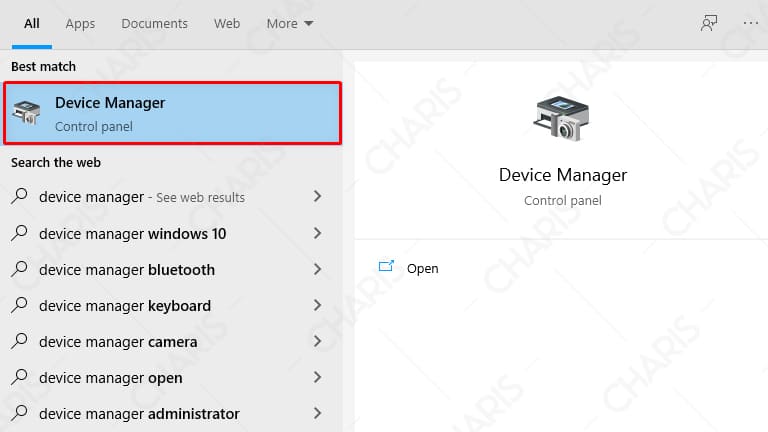Click the Open action icon in the preview pane
The width and height of the screenshot is (768, 432).
pyautogui.click(x=386, y=266)
